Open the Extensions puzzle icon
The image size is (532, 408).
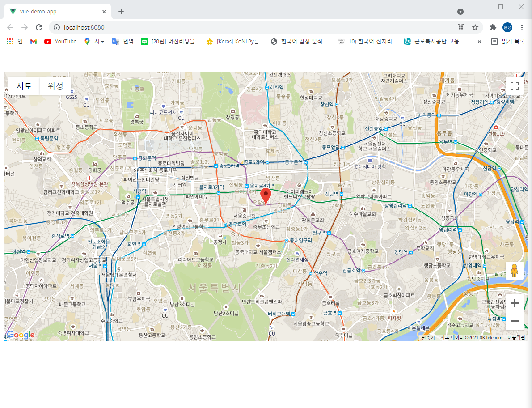[x=493, y=27]
